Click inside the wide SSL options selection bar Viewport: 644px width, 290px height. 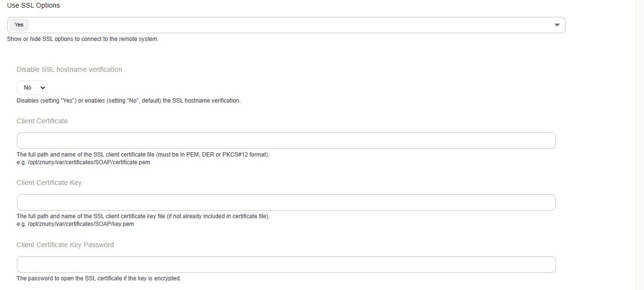pyautogui.click(x=289, y=25)
